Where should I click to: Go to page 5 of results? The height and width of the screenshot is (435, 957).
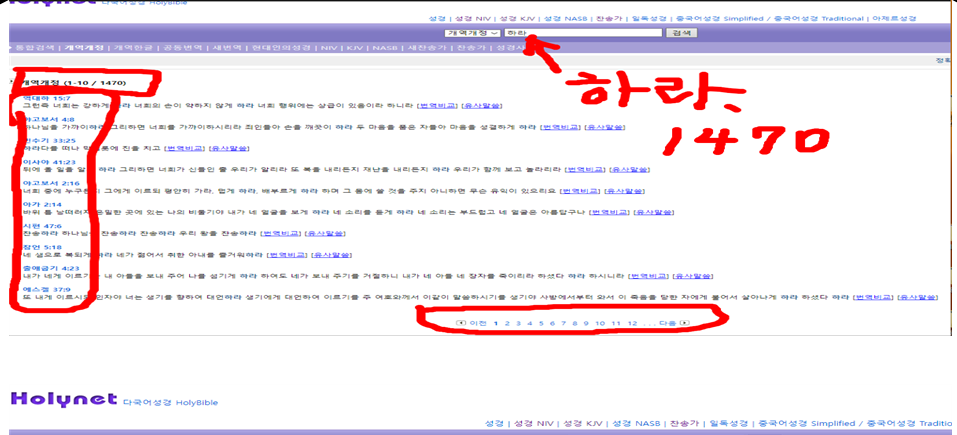[540, 323]
